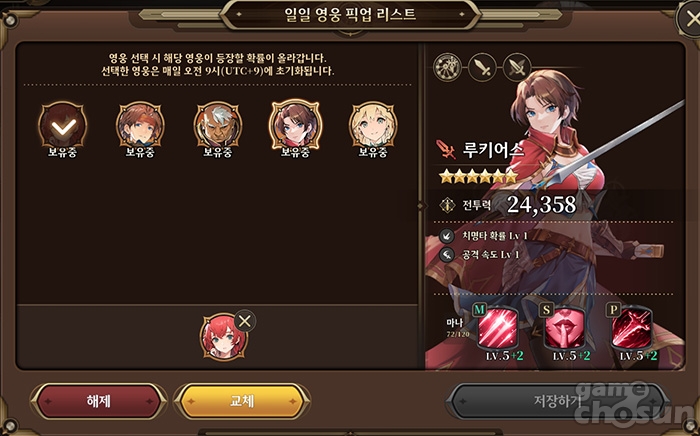Click the 해제 release button
This screenshot has width=700, height=436.
[99, 401]
